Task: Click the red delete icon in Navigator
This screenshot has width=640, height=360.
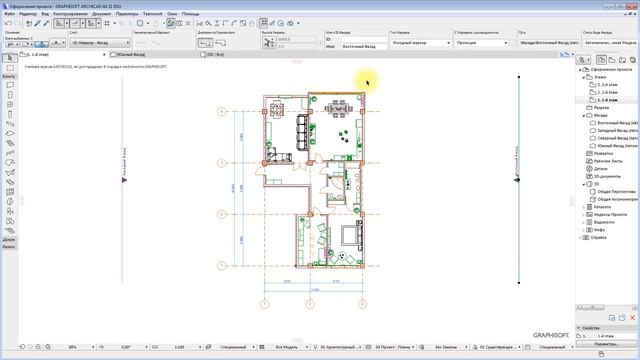Action: [x=633, y=318]
